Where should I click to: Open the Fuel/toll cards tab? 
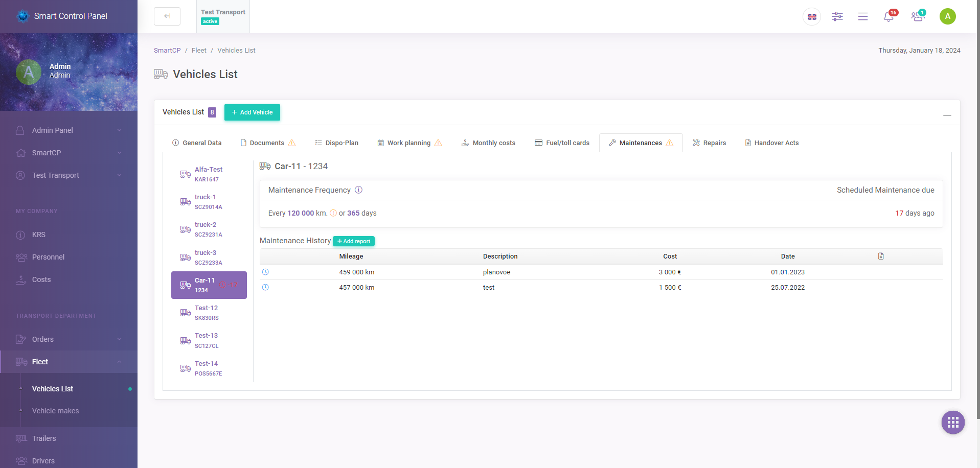pyautogui.click(x=562, y=143)
